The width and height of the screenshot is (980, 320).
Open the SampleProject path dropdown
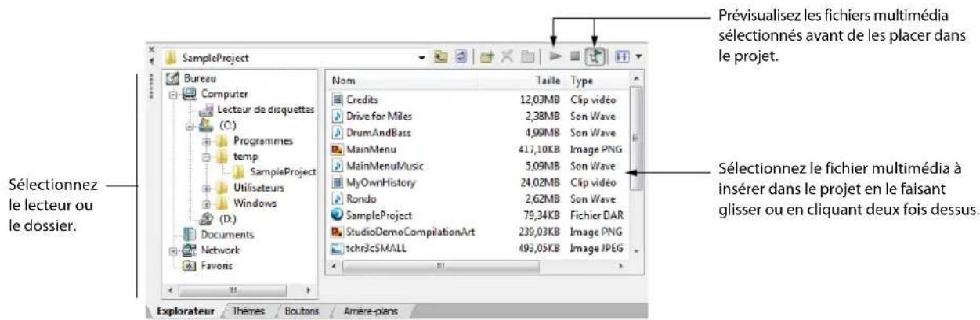(x=424, y=58)
